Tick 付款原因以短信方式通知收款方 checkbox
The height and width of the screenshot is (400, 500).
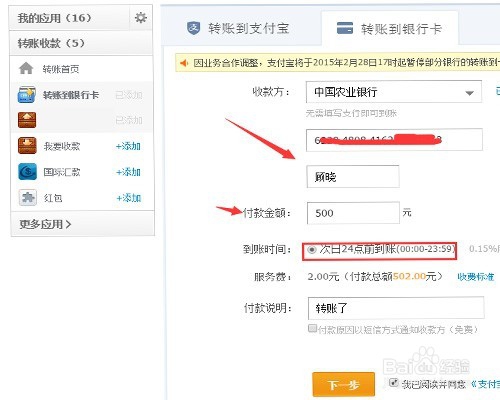312,328
